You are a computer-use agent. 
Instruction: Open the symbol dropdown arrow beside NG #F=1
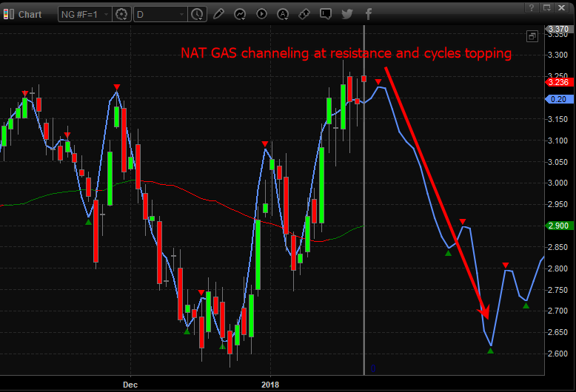click(x=106, y=14)
